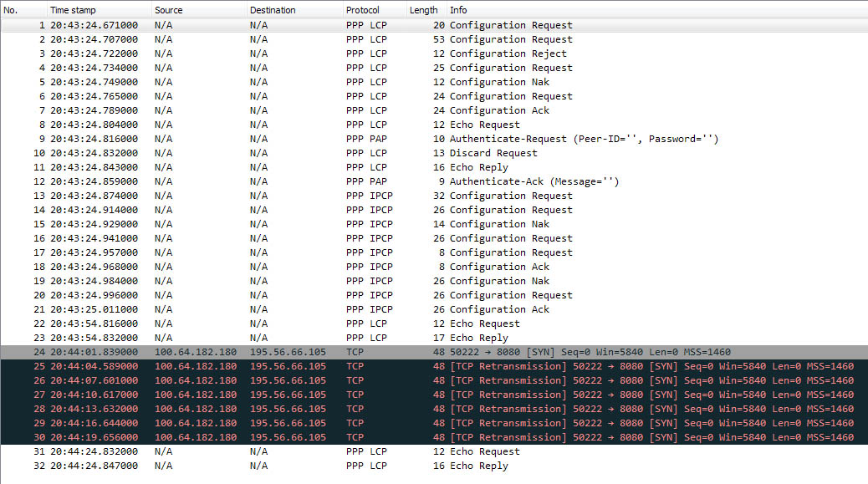Select packet 5 LCP Configuration Nak
The image size is (868, 484).
click(x=499, y=82)
